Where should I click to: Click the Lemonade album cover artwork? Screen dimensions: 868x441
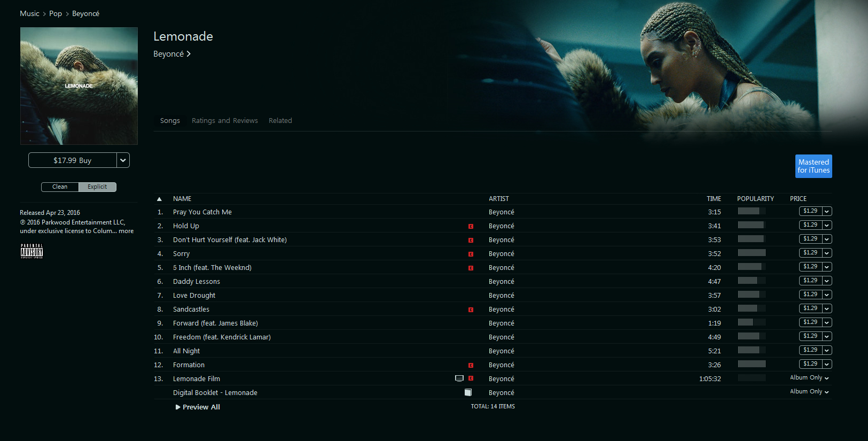(79, 86)
